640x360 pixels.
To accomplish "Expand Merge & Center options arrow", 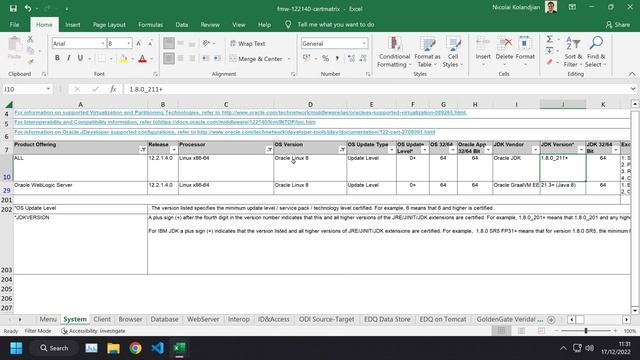I will pos(289,59).
